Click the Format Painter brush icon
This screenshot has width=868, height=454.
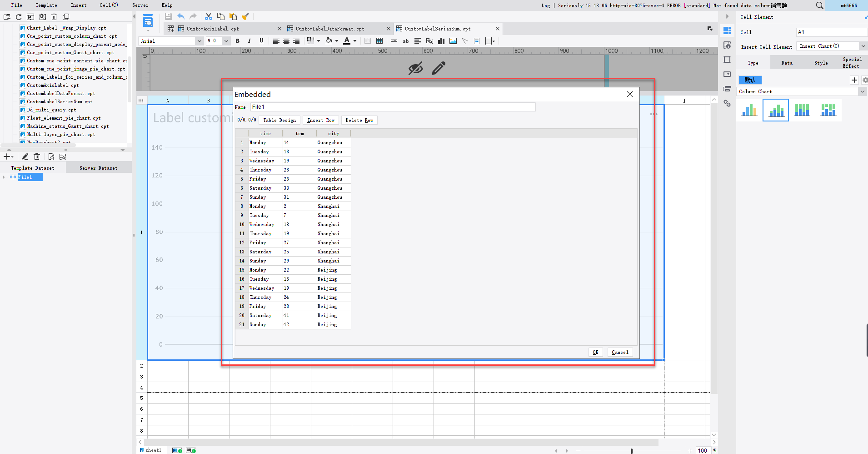click(x=245, y=16)
